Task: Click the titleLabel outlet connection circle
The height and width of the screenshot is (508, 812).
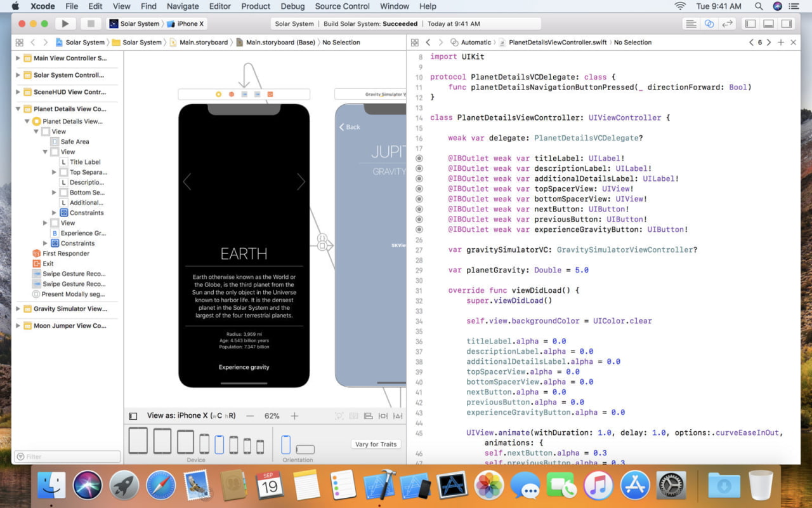Action: [x=419, y=159]
